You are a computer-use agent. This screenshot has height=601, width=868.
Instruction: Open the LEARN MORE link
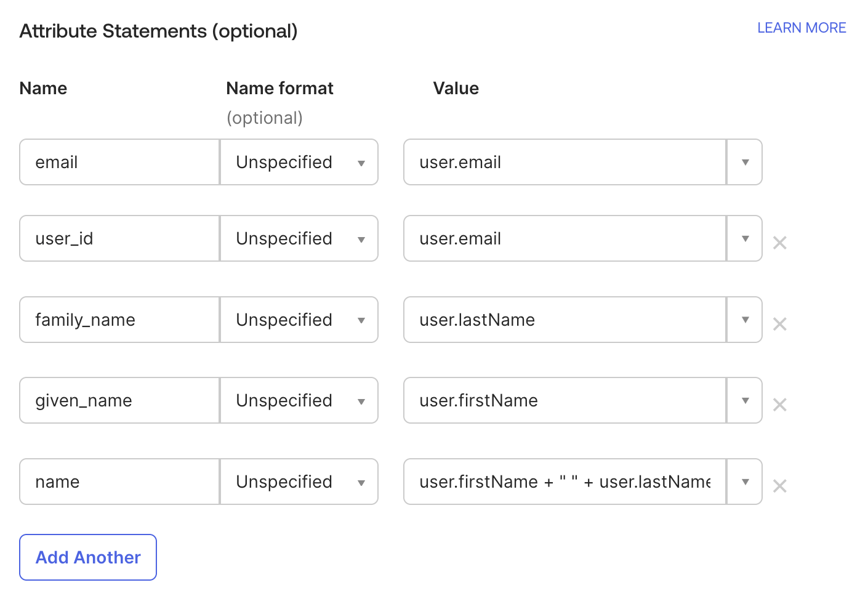pyautogui.click(x=802, y=28)
